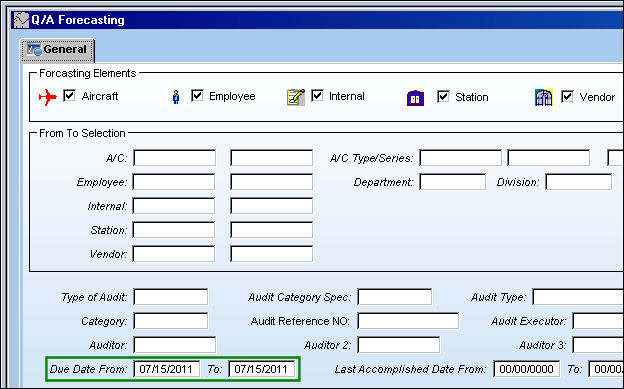Select the Audit Executor input field
624x389 pixels.
[x=598, y=321]
